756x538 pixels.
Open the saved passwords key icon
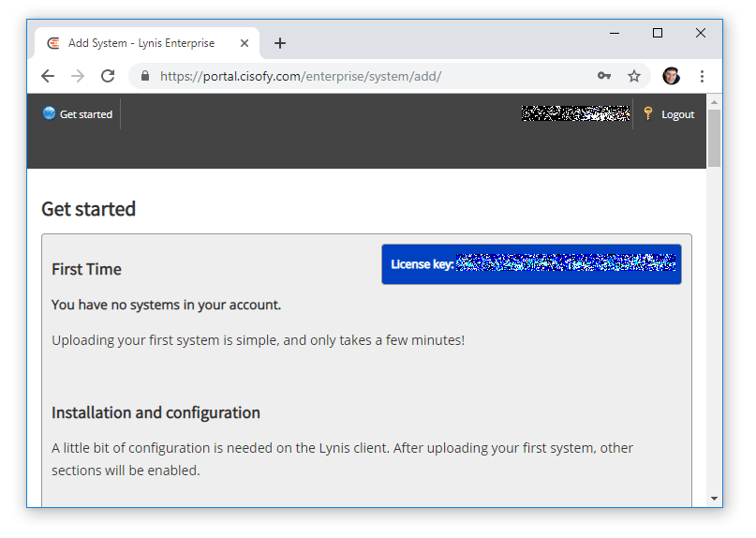pyautogui.click(x=604, y=76)
